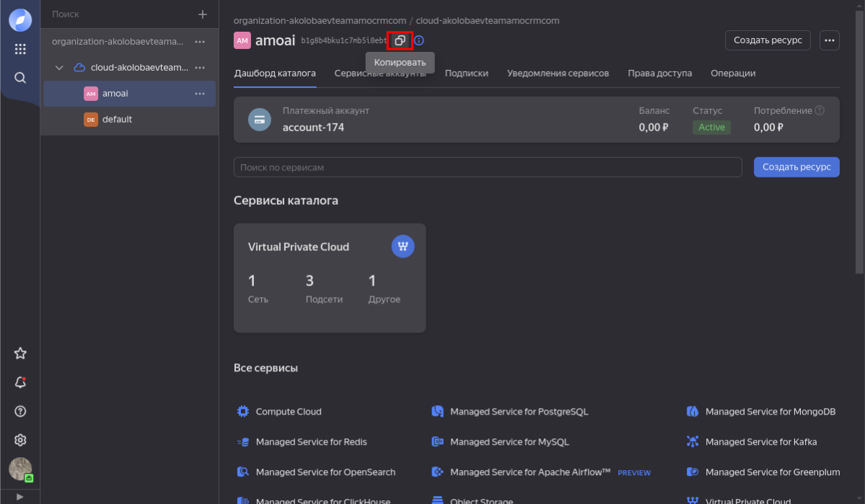Open the help question mark icon
Image resolution: width=865 pixels, height=504 pixels.
coord(20,411)
